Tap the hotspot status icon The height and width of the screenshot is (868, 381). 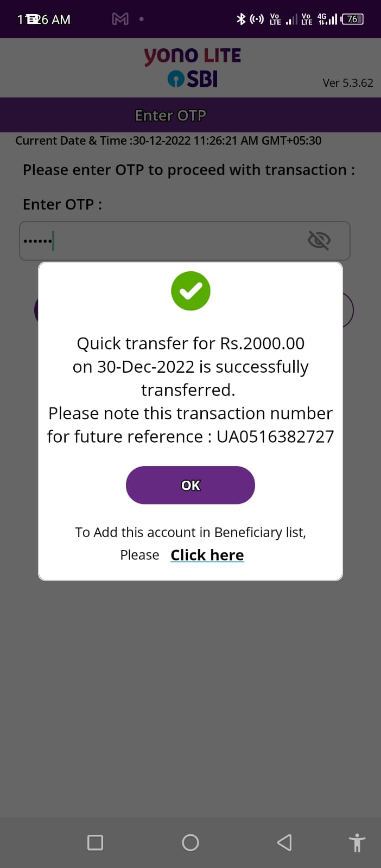(x=257, y=19)
